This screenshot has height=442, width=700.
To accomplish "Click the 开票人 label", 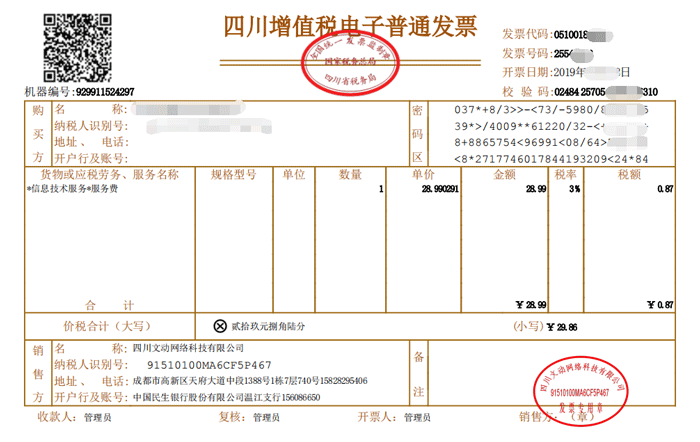I will [x=377, y=417].
